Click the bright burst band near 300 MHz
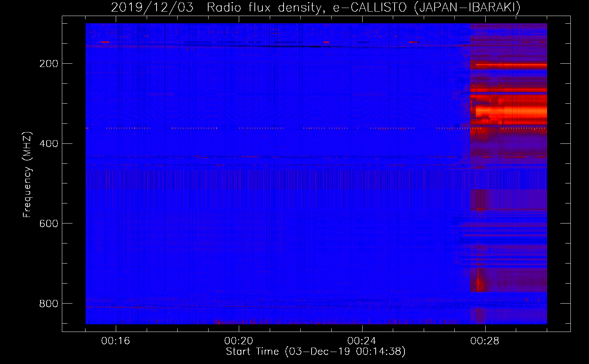 (x=511, y=110)
